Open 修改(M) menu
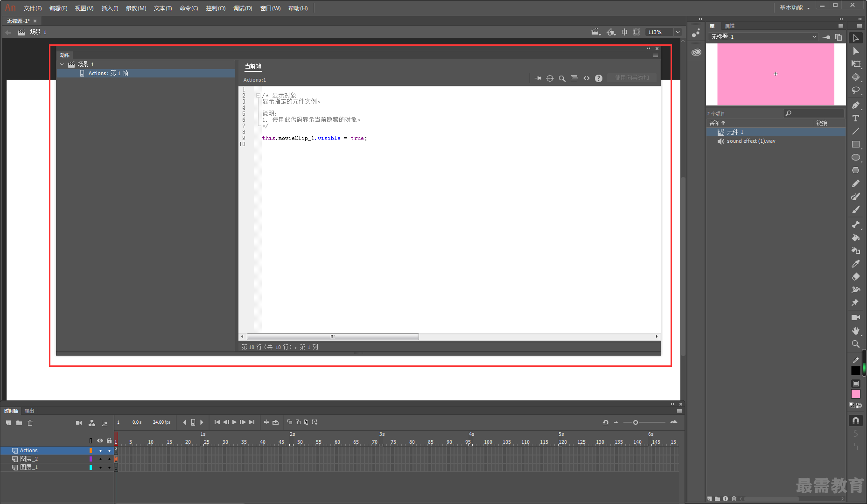 136,8
